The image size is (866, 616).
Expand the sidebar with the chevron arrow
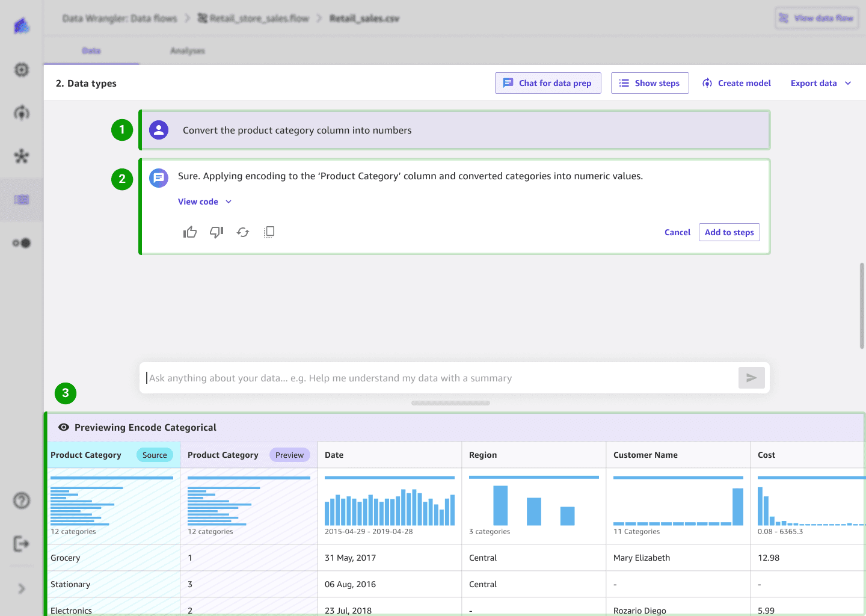pyautogui.click(x=22, y=588)
